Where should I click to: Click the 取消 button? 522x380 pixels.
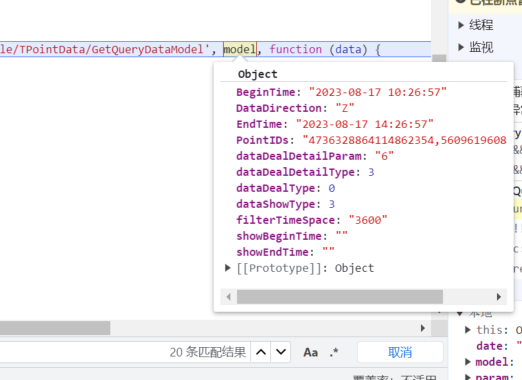[400, 352]
